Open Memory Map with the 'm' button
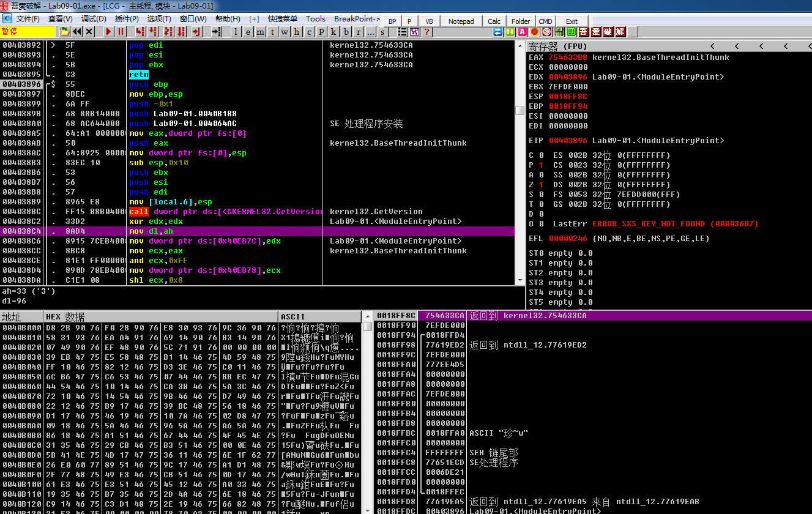 260,32
